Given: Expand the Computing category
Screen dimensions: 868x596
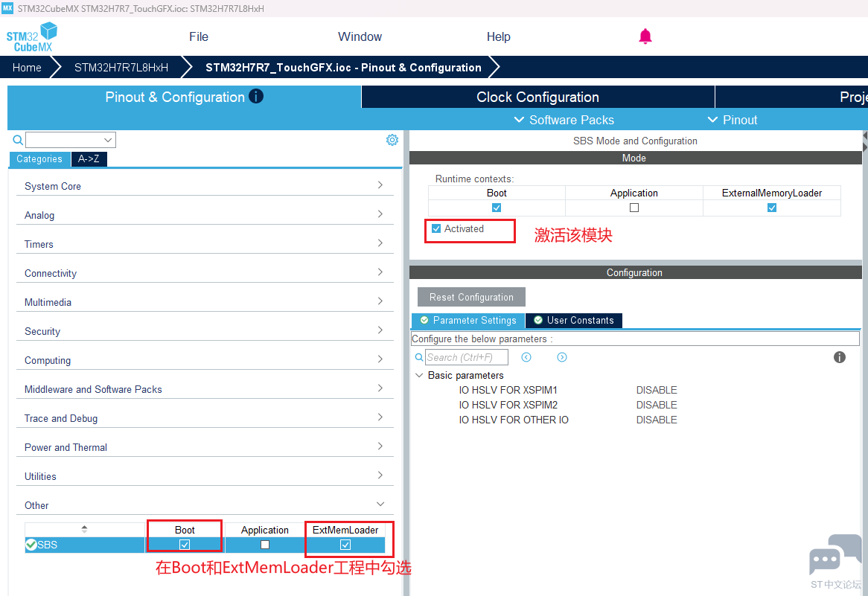Looking at the screenshot, I should pos(205,360).
